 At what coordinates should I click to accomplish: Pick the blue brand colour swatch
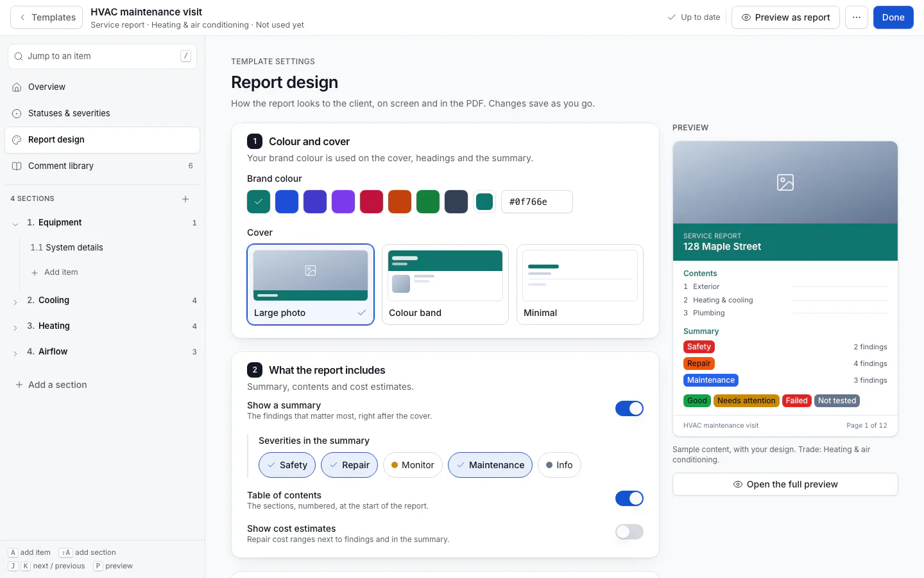[287, 202]
